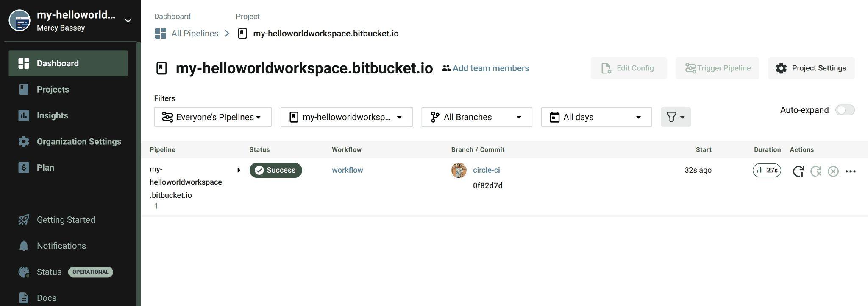Click the OPERATIONAL status badge
Viewport: 868px width, 306px height.
[x=90, y=272]
